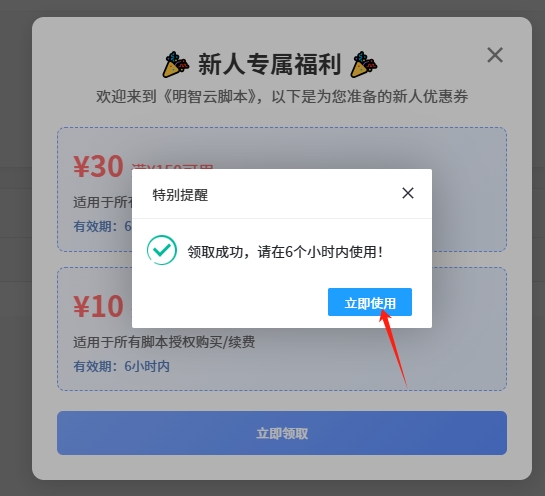
Task: Click the ¥30 coupon's partially hidden 适用于所 text
Action: (x=103, y=202)
